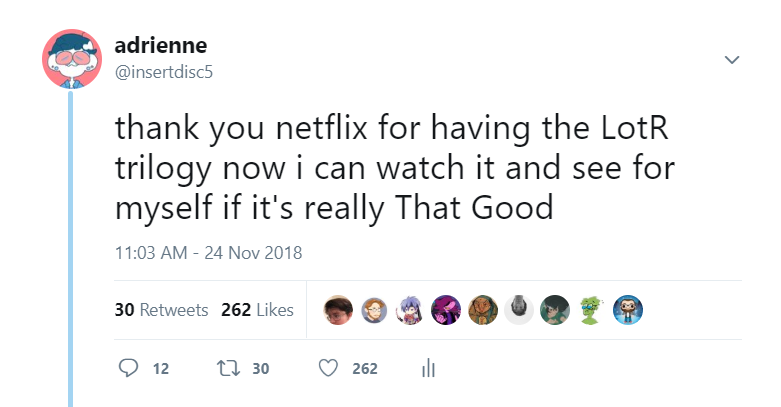Open adrienne's profile picture
Screen dimensions: 781x407
click(72, 59)
